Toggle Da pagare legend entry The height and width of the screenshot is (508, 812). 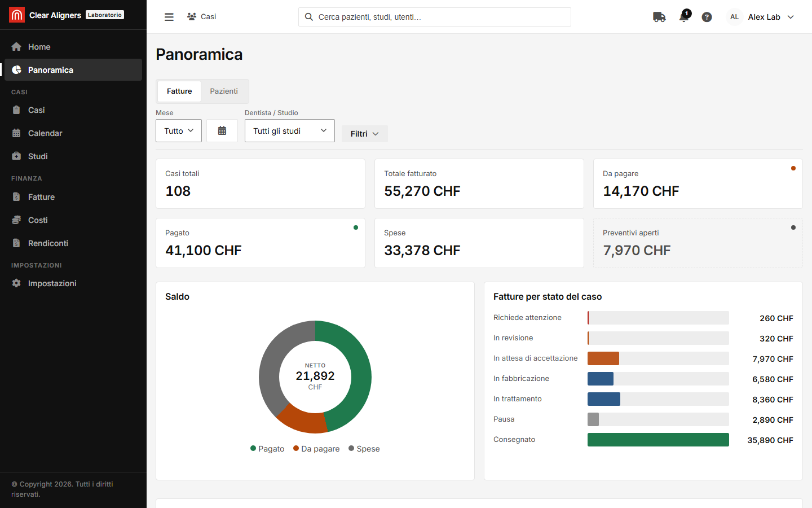(316, 449)
